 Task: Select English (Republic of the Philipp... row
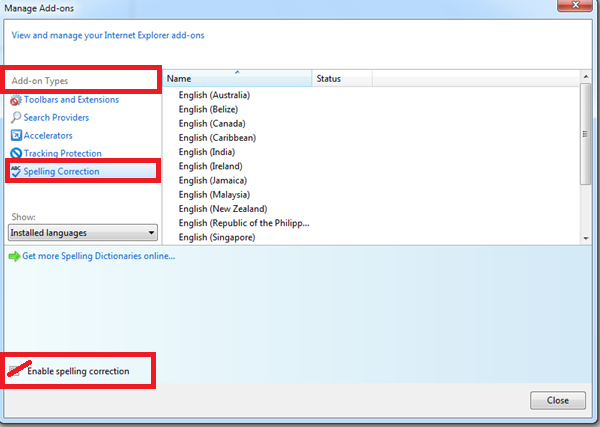244,223
